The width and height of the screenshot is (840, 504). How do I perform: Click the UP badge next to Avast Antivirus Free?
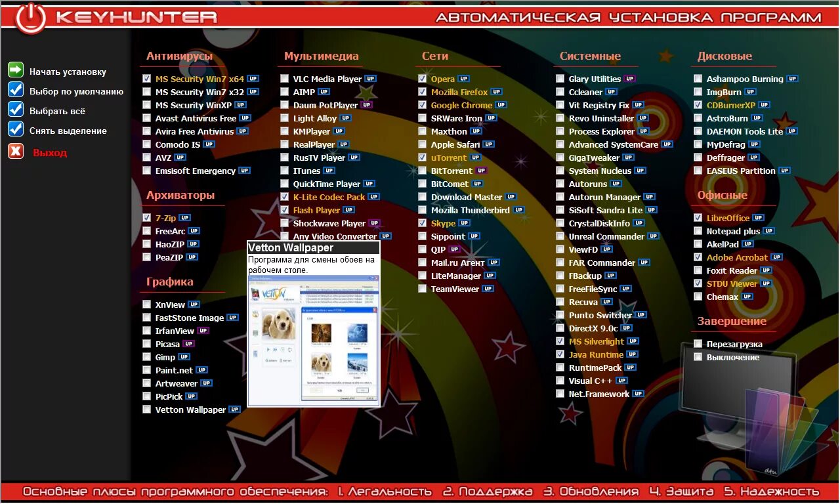tap(245, 118)
